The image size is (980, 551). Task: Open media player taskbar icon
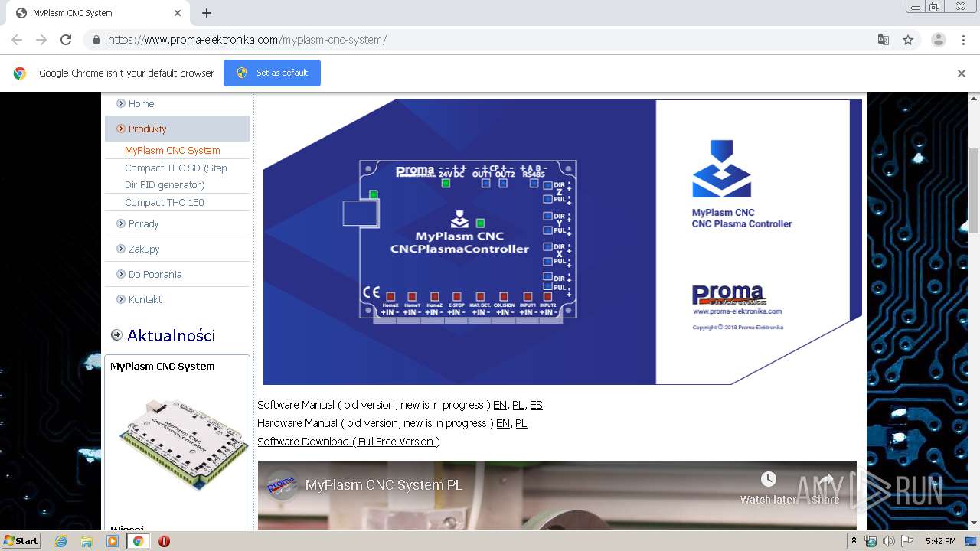(113, 541)
